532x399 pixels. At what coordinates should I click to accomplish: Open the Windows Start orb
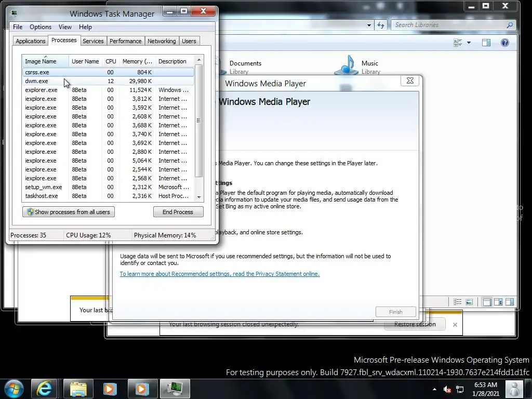tap(14, 389)
